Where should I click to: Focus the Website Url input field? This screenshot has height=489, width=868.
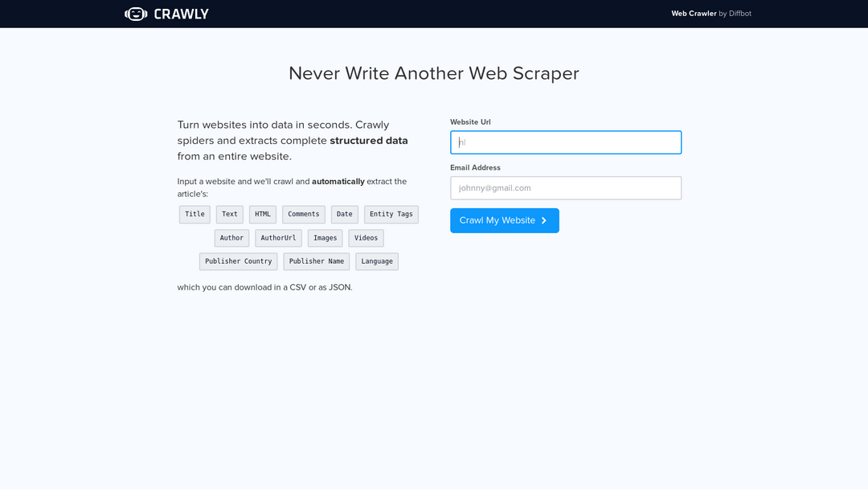566,142
